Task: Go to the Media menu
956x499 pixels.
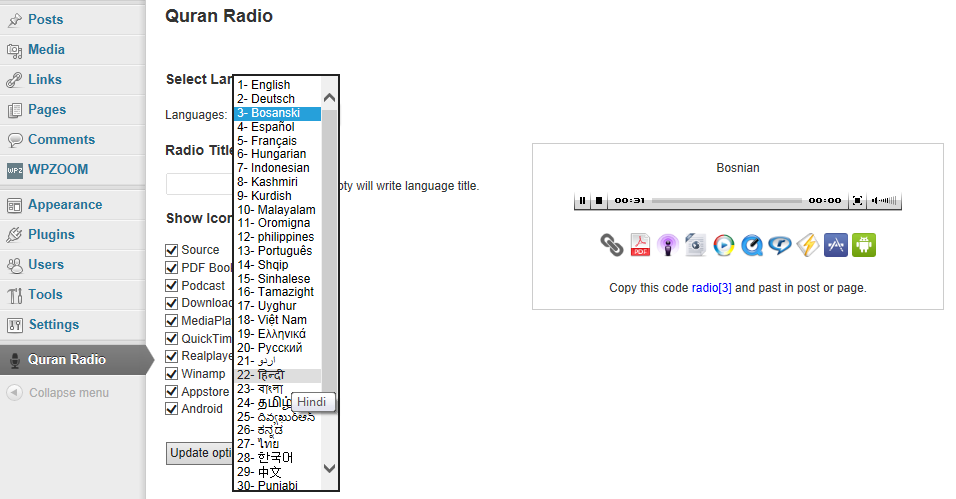Action: click(x=46, y=49)
